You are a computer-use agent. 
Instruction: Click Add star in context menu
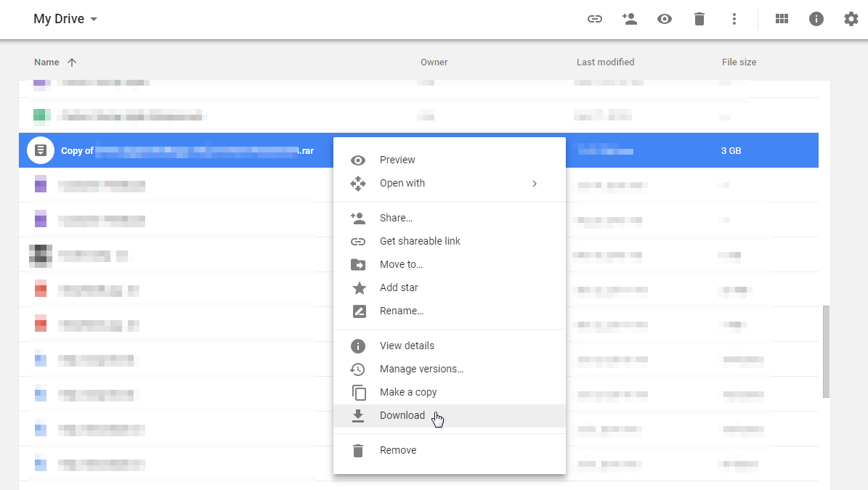pyautogui.click(x=399, y=288)
